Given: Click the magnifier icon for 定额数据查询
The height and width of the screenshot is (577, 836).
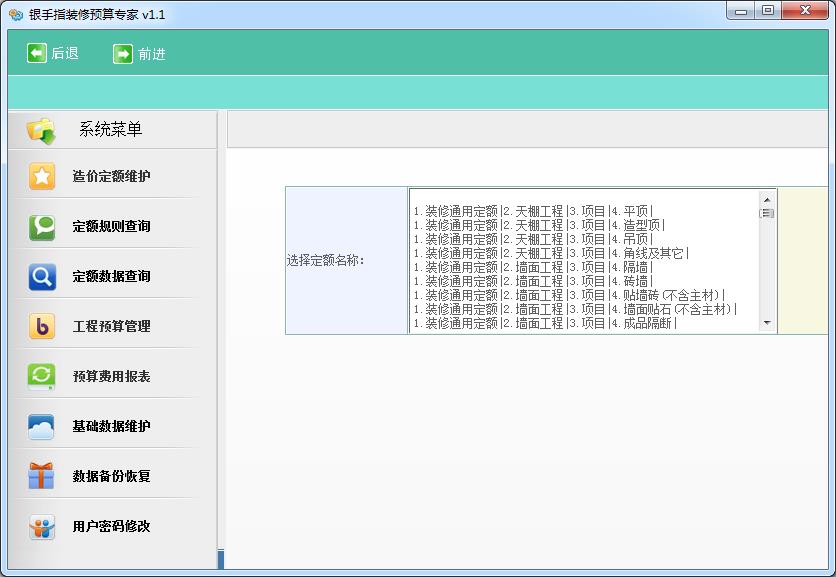Looking at the screenshot, I should click(42, 277).
